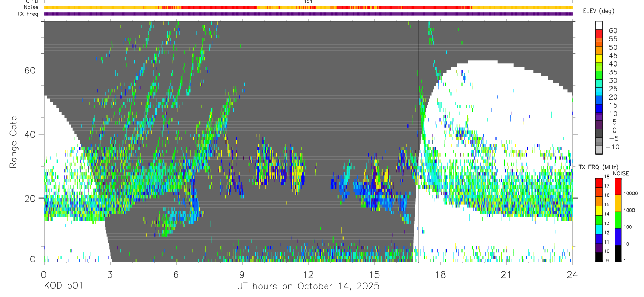This screenshot has width=644, height=297.
Task: Click the light gray -10 elevation color block
Action: tap(599, 150)
